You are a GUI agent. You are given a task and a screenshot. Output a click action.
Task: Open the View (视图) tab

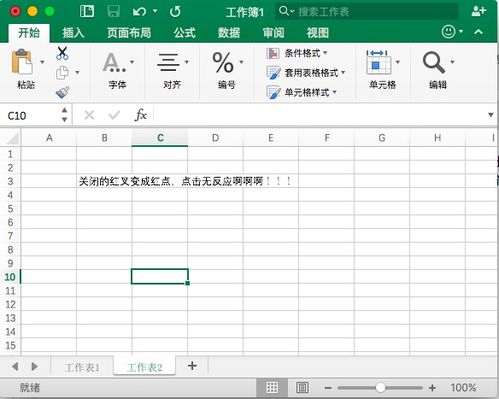point(318,33)
